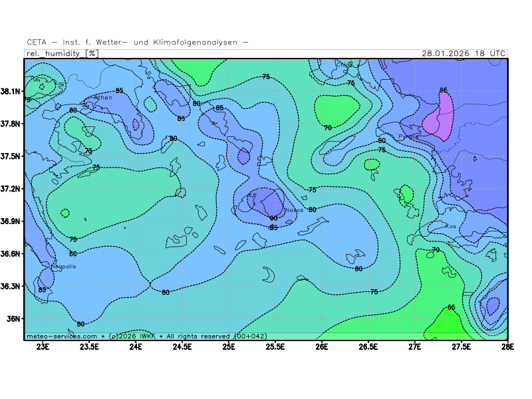
Task: Click the 65 contour label
Action: point(451,307)
